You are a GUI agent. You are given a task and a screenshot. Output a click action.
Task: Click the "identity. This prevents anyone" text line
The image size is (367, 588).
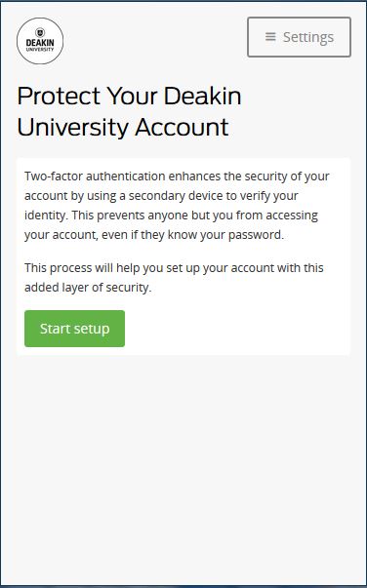tap(171, 215)
